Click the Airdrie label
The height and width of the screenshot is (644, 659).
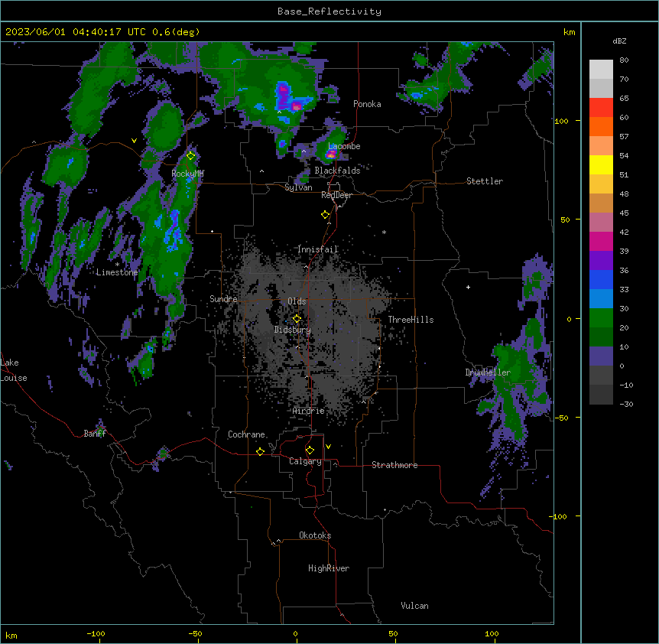click(309, 411)
